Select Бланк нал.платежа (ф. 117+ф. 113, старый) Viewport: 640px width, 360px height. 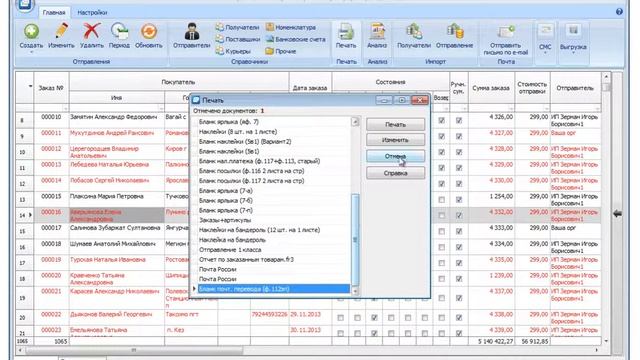tap(273, 161)
